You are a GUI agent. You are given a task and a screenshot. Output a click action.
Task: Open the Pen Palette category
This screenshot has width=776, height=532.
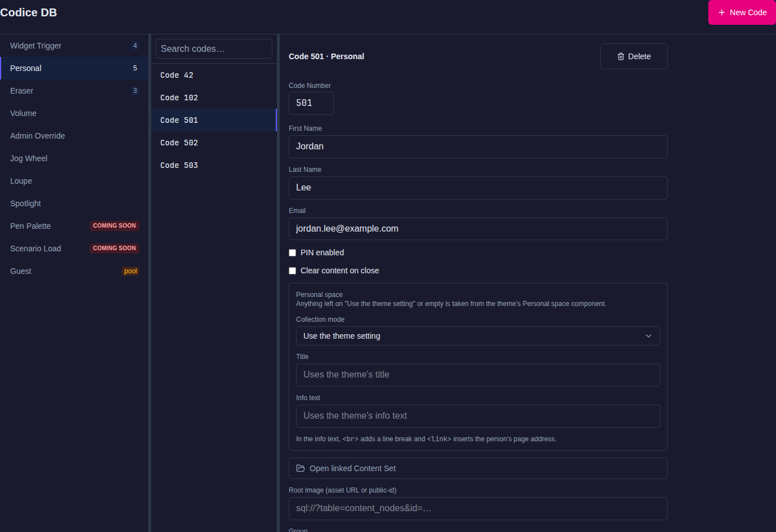pos(74,226)
